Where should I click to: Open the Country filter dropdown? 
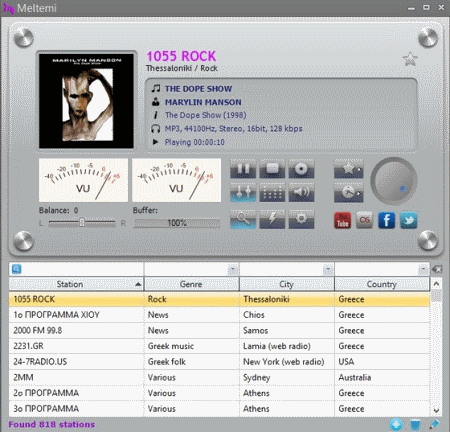tap(423, 269)
